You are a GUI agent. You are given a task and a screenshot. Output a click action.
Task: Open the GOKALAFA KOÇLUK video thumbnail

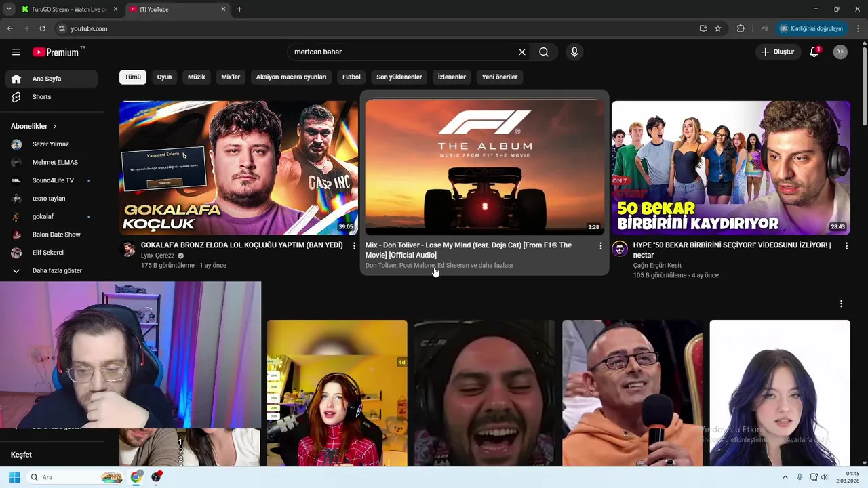tap(239, 168)
